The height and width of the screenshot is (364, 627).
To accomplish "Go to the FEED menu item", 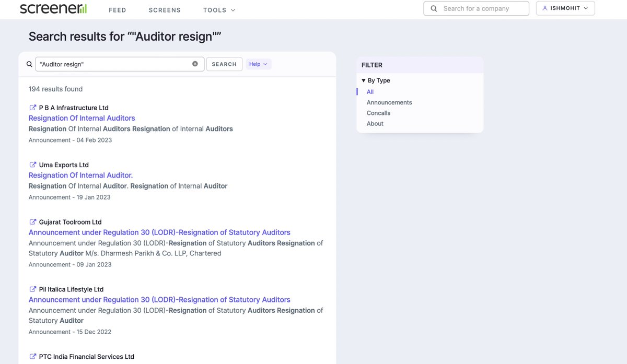I will (x=117, y=10).
